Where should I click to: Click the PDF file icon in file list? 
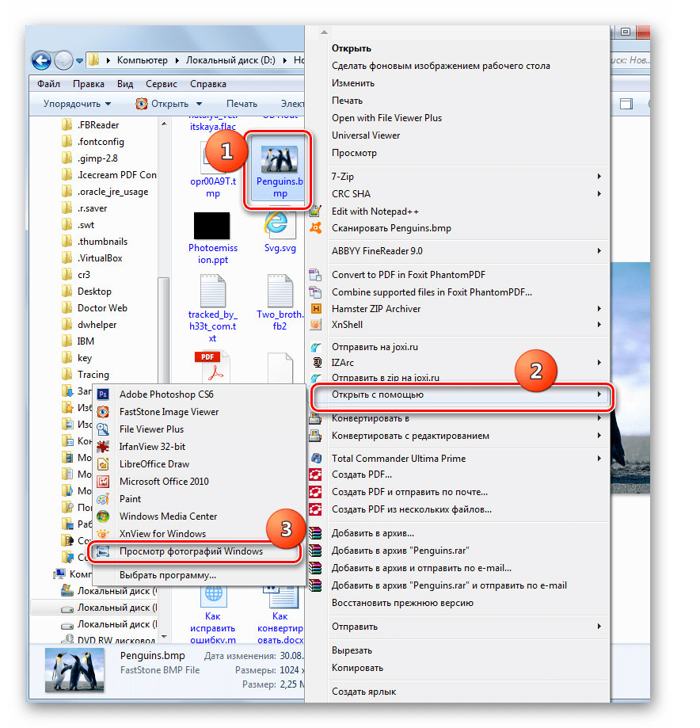212,368
